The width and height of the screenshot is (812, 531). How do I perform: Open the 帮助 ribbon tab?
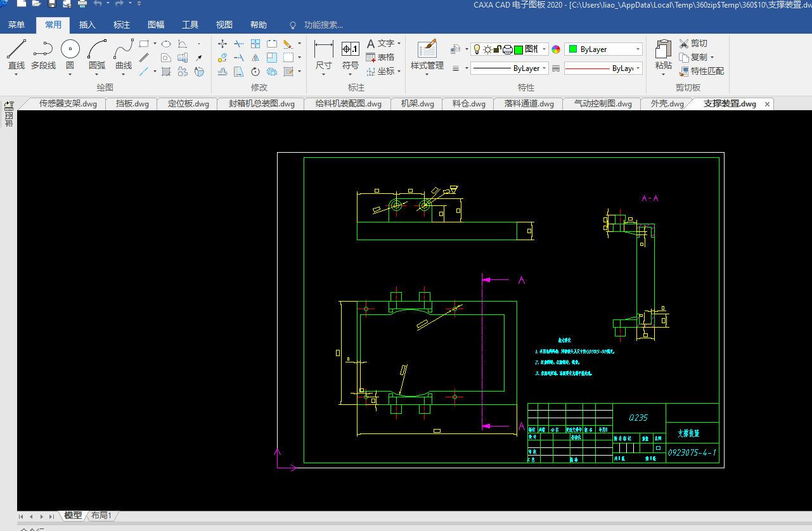point(259,25)
